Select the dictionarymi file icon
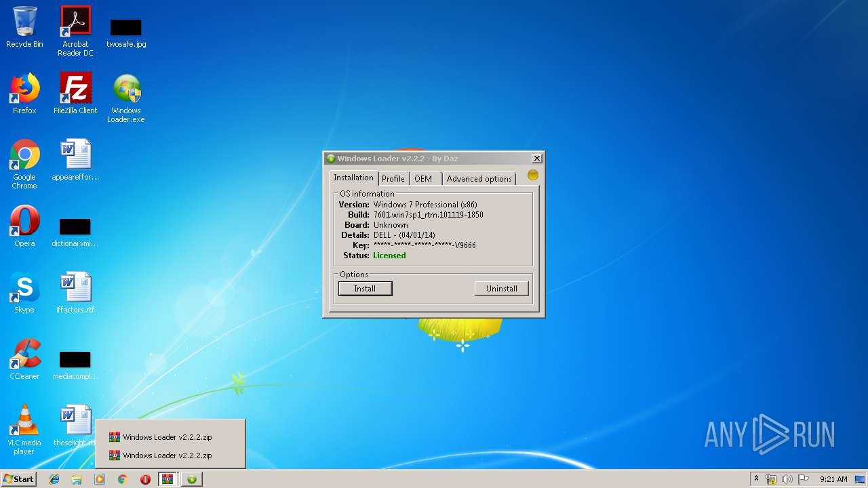The image size is (868, 488). [x=75, y=232]
